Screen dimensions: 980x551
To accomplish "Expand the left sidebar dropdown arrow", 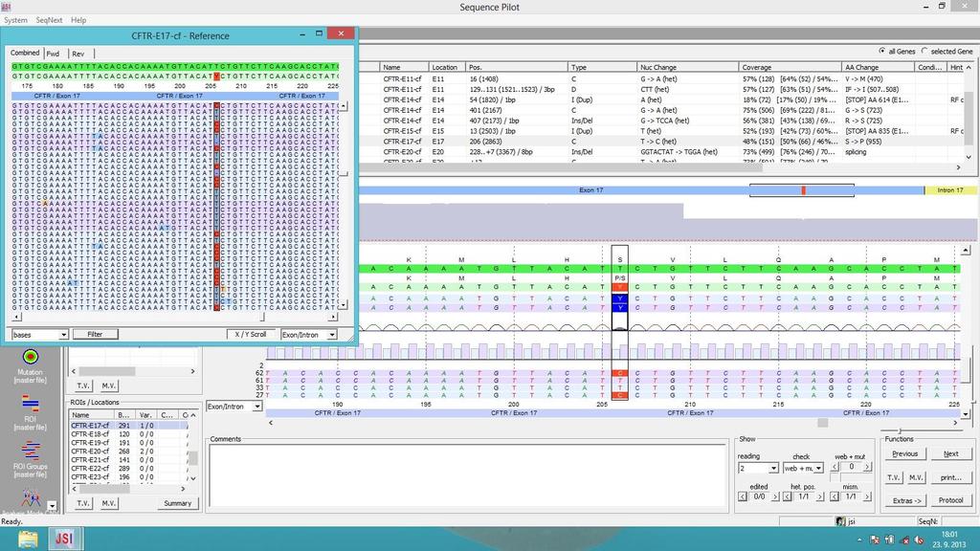I will (x=53, y=505).
